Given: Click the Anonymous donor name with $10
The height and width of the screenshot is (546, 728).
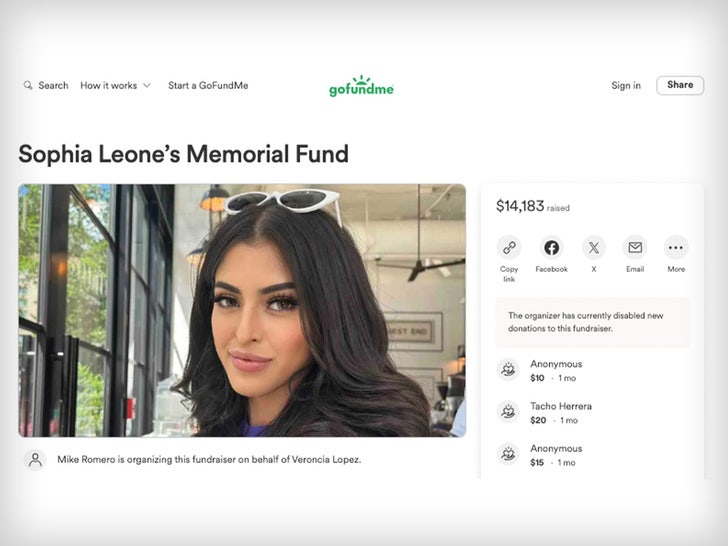Looking at the screenshot, I should point(556,364).
